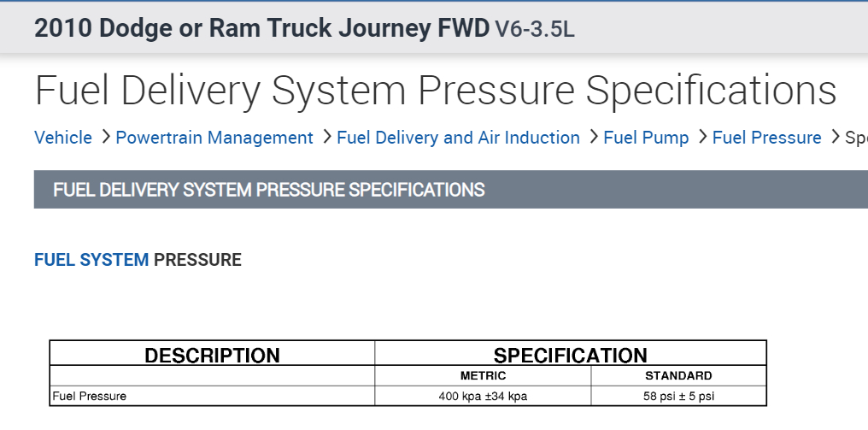Go to the Vehicle breadcrumb link

(x=63, y=138)
